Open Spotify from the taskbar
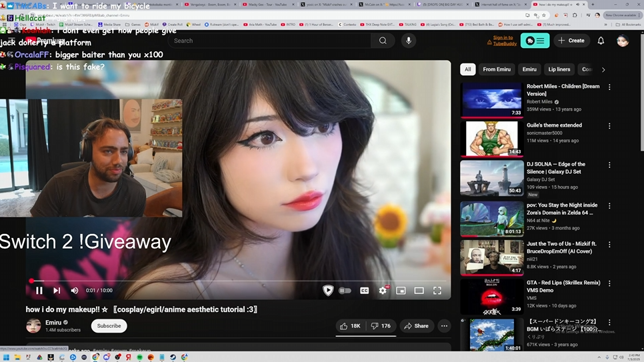Viewport: 644px width, 362px height. 139,357
